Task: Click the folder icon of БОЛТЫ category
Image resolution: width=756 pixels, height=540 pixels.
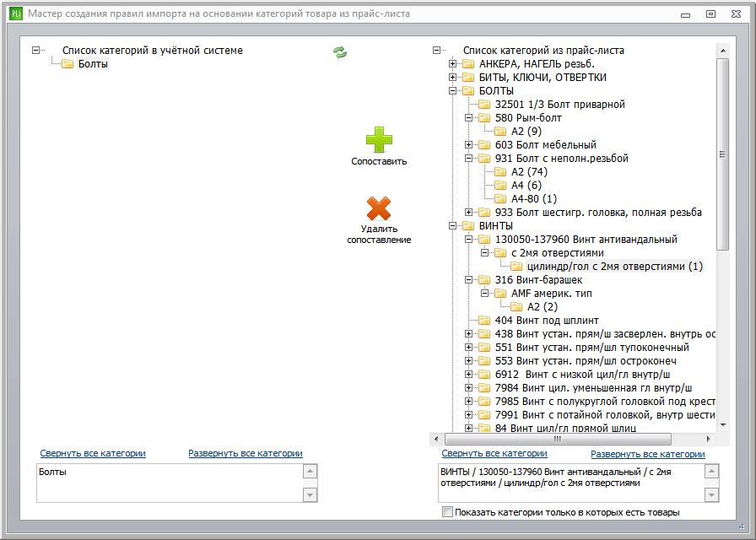Action: tap(468, 90)
